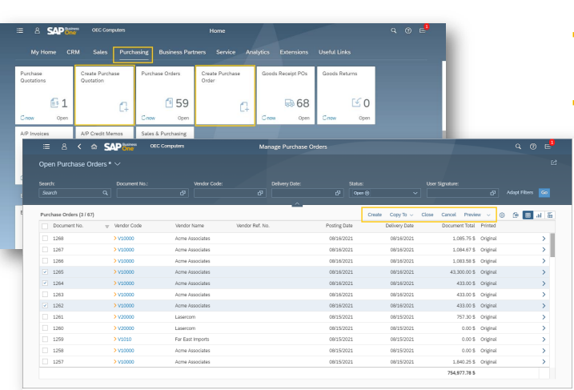Check the box for document 1261
The width and height of the screenshot is (574, 390).
pos(45,317)
